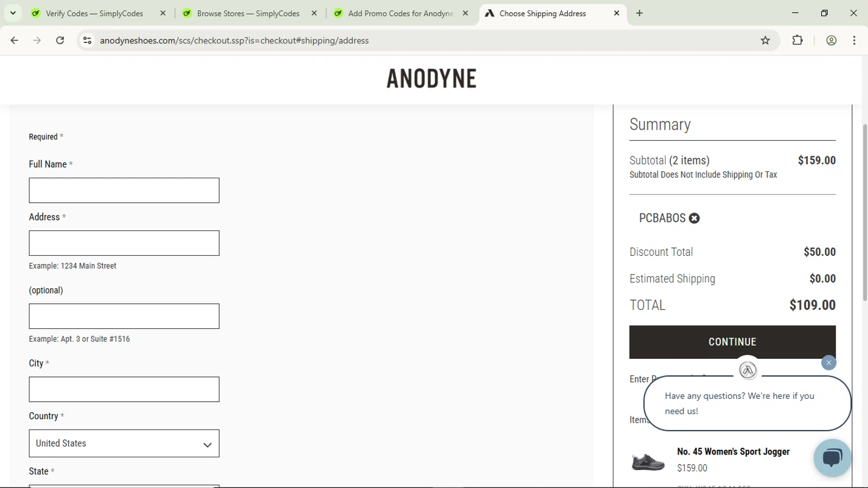Open new browser tab

coord(639,13)
